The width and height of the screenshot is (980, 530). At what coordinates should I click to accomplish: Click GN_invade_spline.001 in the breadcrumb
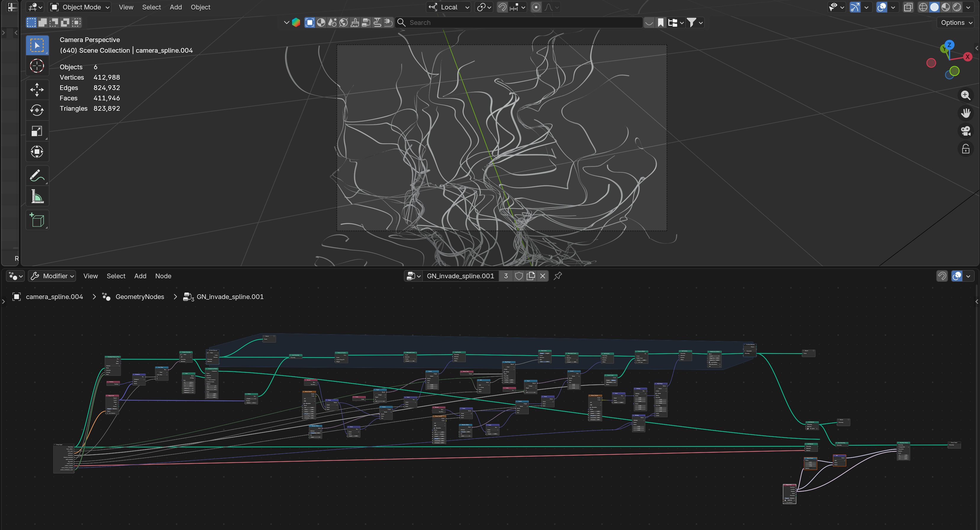pos(230,297)
